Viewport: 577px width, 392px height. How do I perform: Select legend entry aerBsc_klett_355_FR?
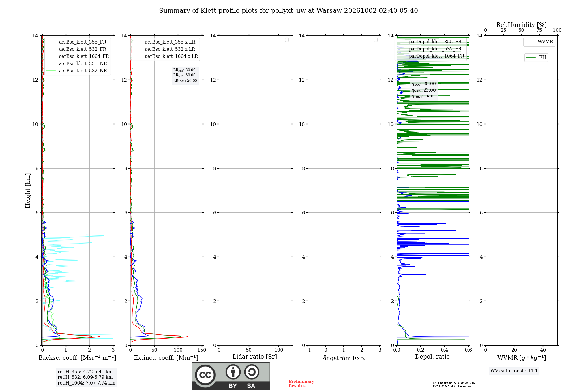click(78, 42)
